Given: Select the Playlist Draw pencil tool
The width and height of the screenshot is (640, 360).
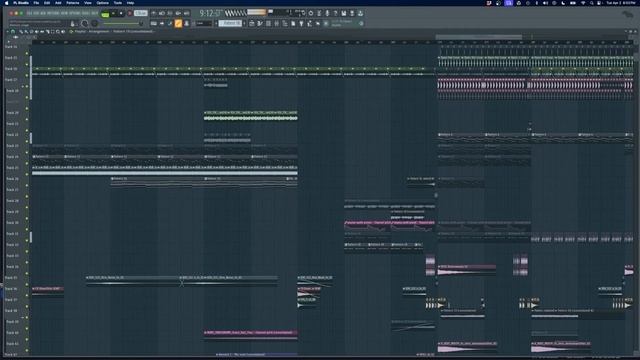Looking at the screenshot, I should click(20, 32).
